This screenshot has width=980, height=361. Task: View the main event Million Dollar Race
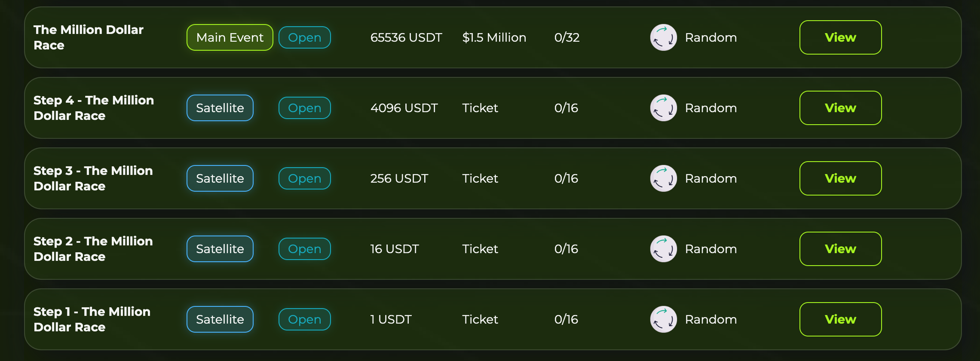pos(840,37)
